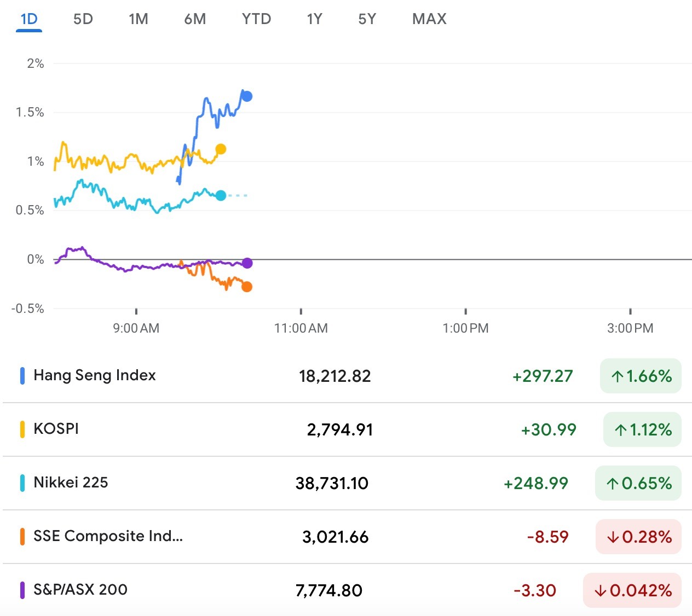Image resolution: width=692 pixels, height=616 pixels.
Task: Click the yellow KOSPI color marker
Action: pyautogui.click(x=22, y=429)
